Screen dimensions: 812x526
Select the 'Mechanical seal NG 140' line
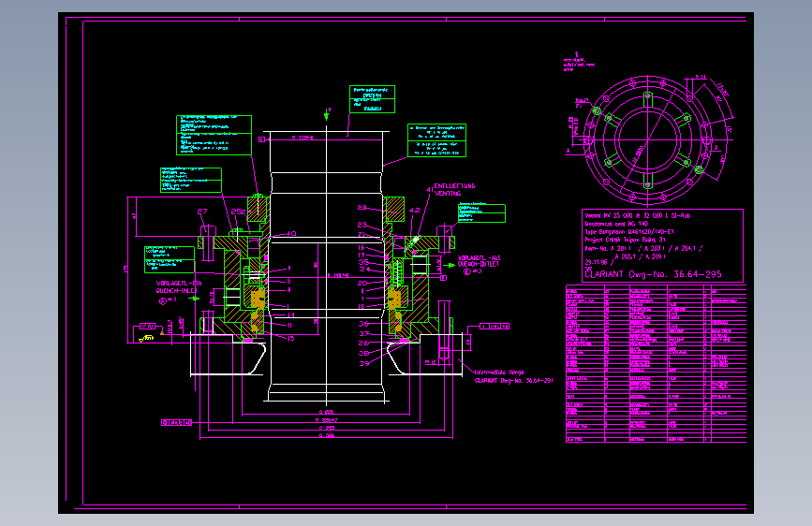coord(616,224)
